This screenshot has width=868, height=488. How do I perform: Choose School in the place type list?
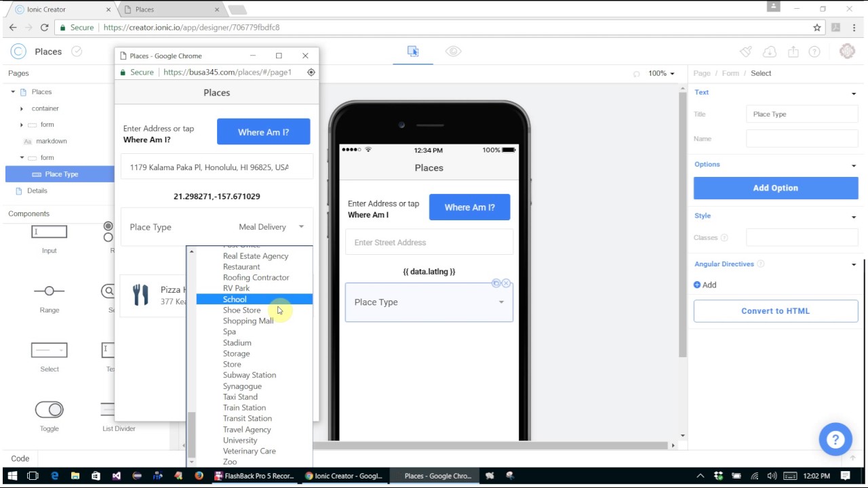pos(254,299)
